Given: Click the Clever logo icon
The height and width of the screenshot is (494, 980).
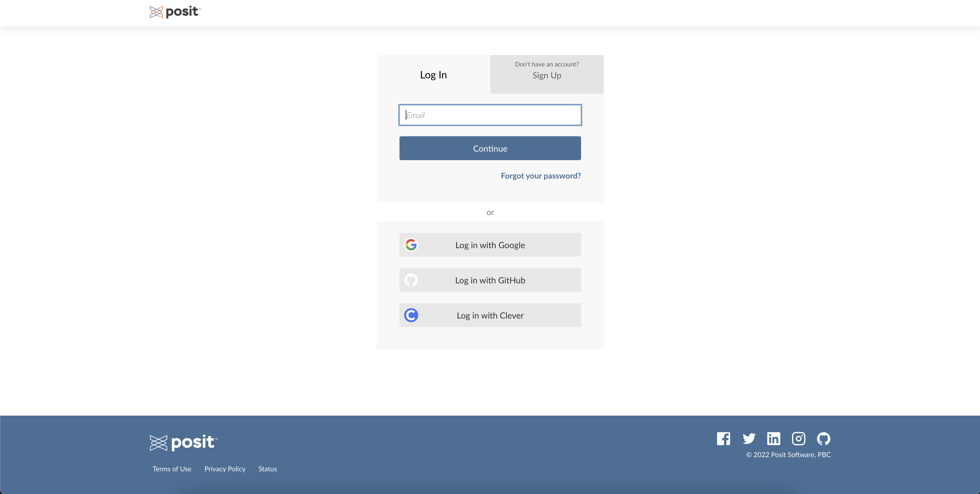Looking at the screenshot, I should tap(411, 315).
